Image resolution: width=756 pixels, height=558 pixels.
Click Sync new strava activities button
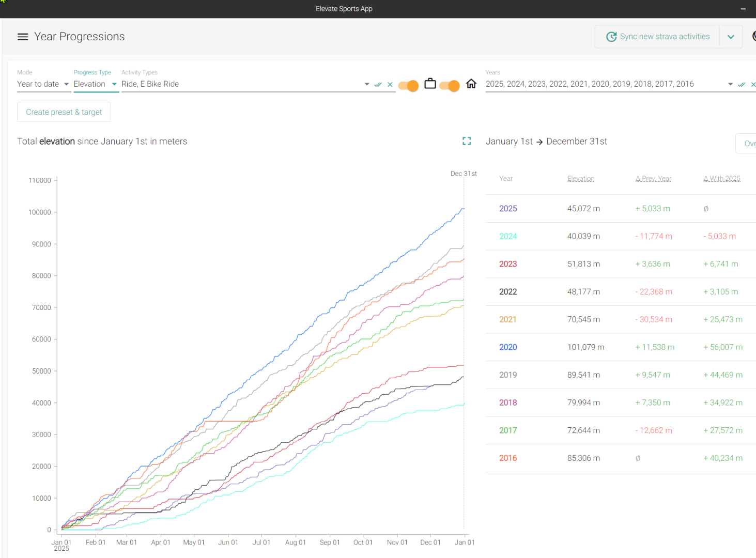(664, 37)
